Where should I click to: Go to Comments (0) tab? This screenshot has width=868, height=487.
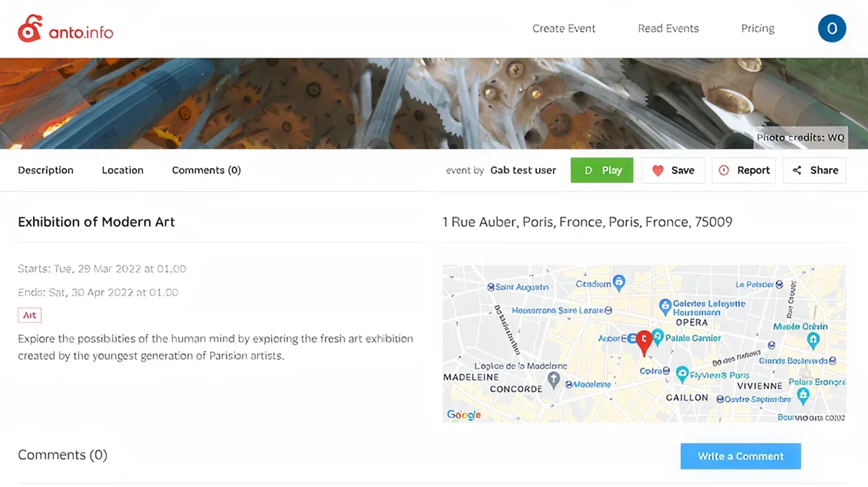pyautogui.click(x=206, y=171)
